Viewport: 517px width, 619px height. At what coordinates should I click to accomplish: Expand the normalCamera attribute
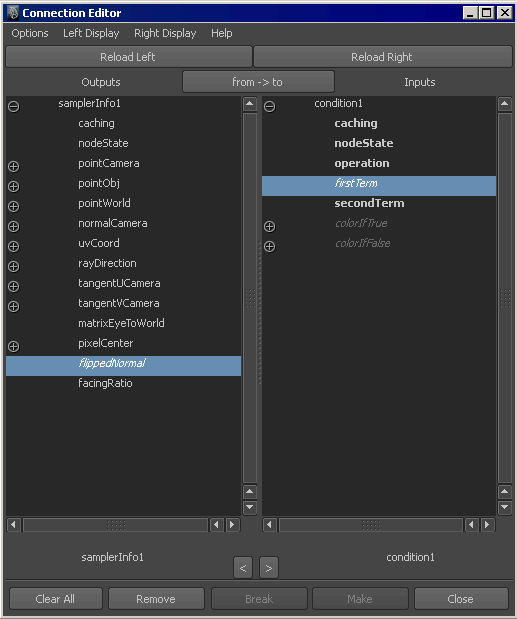[x=13, y=227]
